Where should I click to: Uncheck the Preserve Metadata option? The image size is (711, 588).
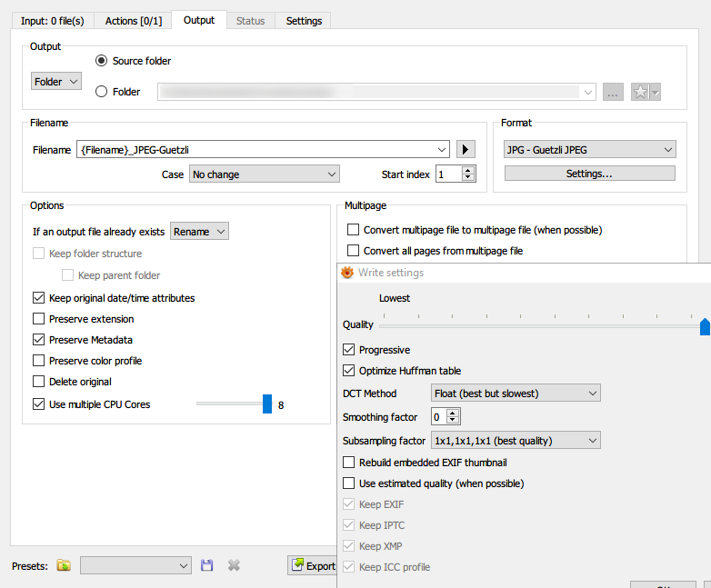(x=39, y=340)
